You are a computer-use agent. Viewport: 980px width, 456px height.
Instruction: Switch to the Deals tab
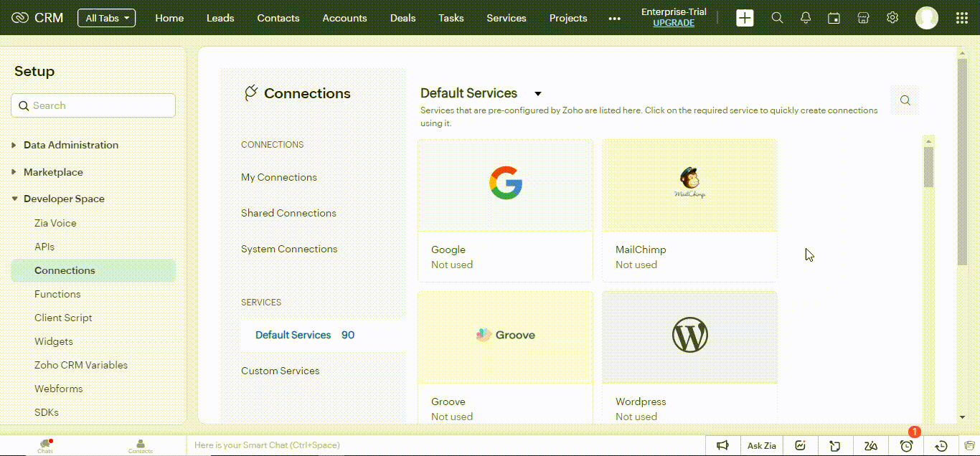(x=402, y=18)
